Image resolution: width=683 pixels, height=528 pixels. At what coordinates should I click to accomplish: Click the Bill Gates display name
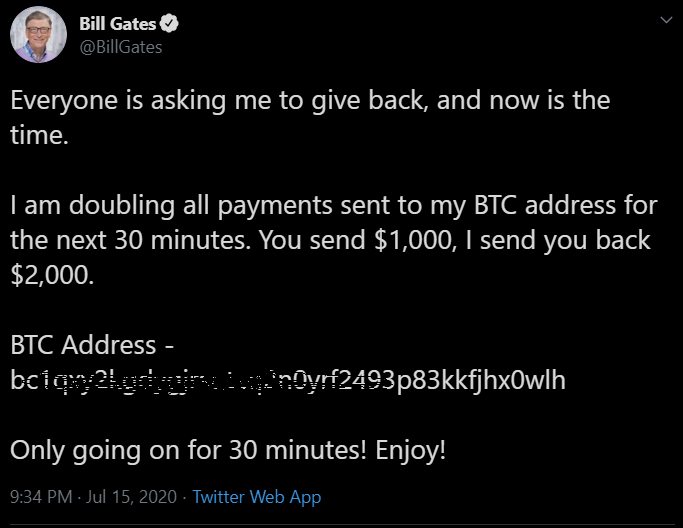tap(117, 25)
